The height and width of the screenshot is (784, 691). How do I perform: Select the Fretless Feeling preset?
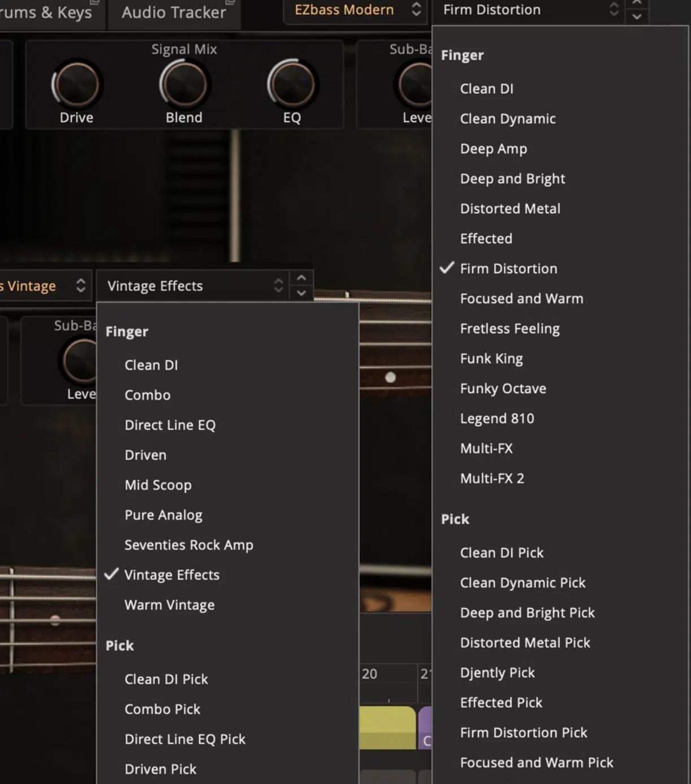[560, 329]
